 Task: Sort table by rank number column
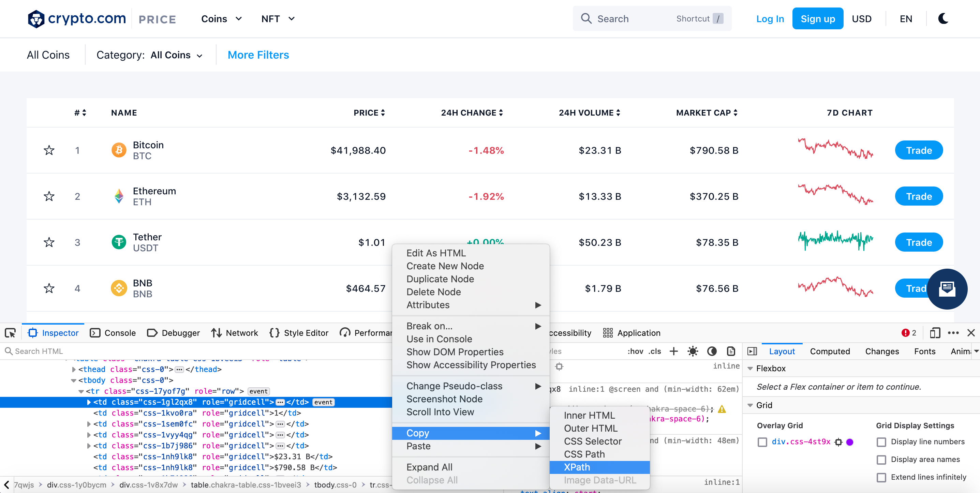80,113
